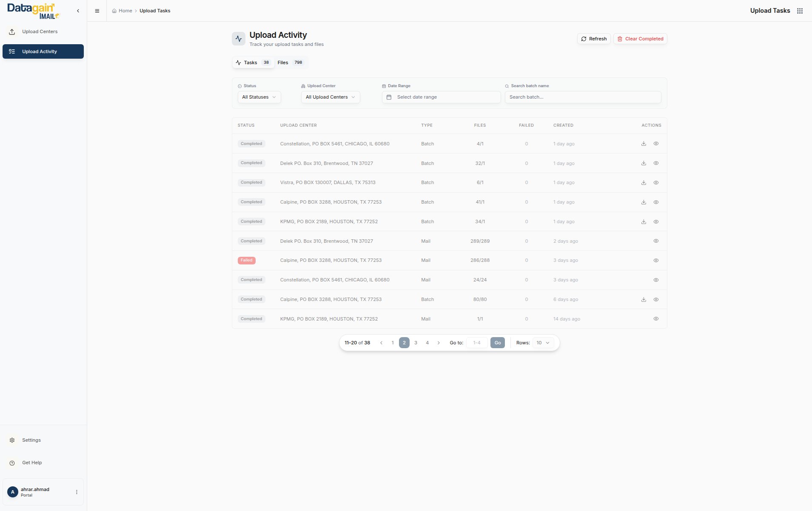Viewport: 812px width, 511px height.
Task: Open user options menu next to ahrar.ahmad
Action: click(x=77, y=492)
